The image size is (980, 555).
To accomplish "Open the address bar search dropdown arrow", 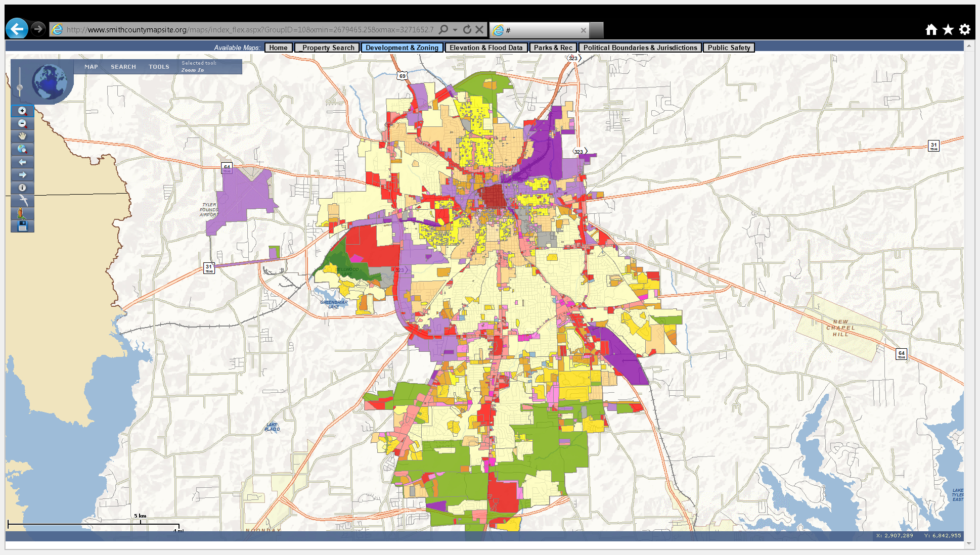I will (x=455, y=30).
